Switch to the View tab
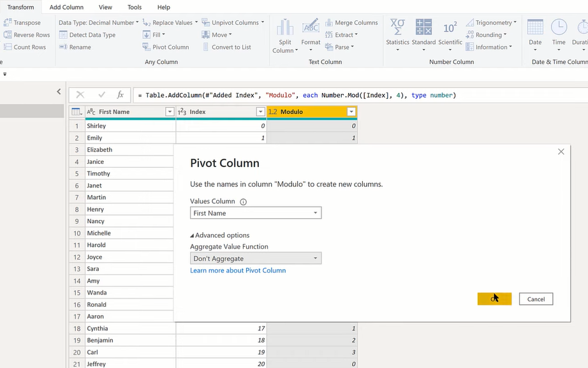This screenshot has width=588, height=368. click(x=105, y=7)
